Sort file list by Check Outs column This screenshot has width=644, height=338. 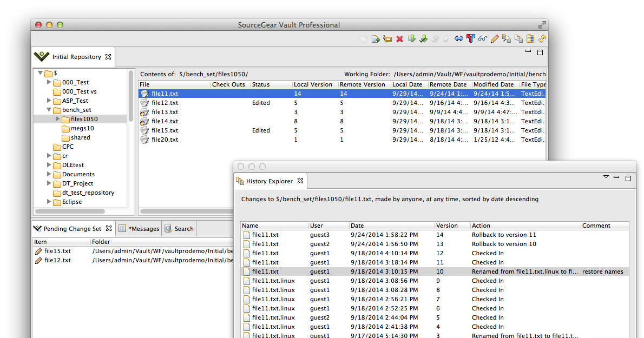click(x=231, y=84)
